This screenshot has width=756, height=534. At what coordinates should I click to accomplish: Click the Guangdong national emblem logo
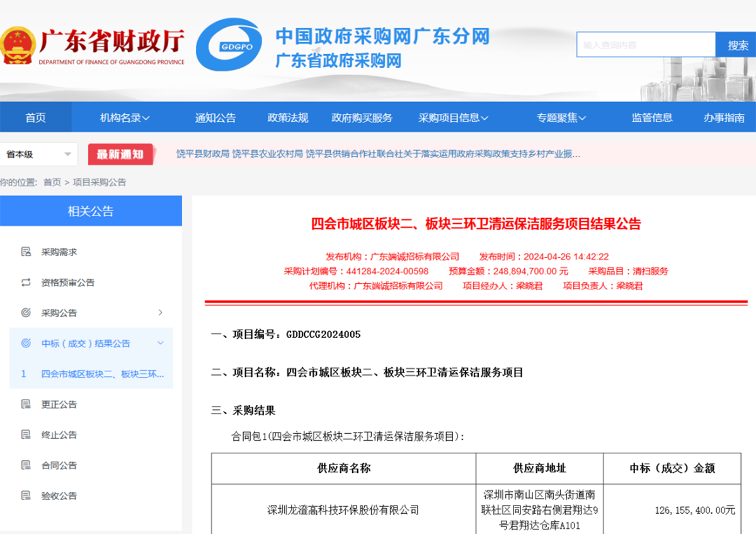(x=18, y=45)
